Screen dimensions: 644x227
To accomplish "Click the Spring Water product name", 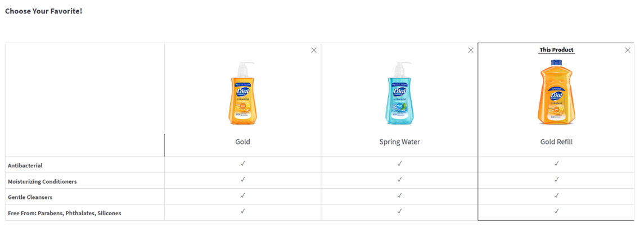I will (399, 142).
